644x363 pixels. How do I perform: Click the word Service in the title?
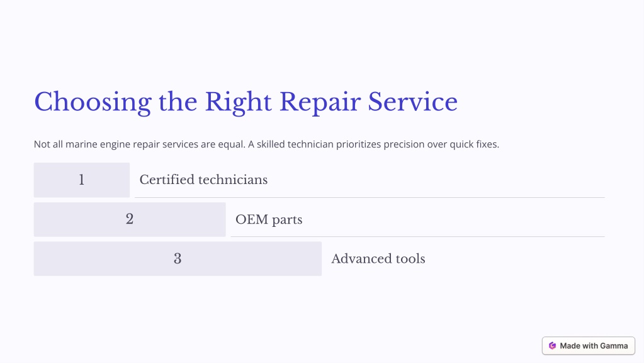(x=412, y=101)
